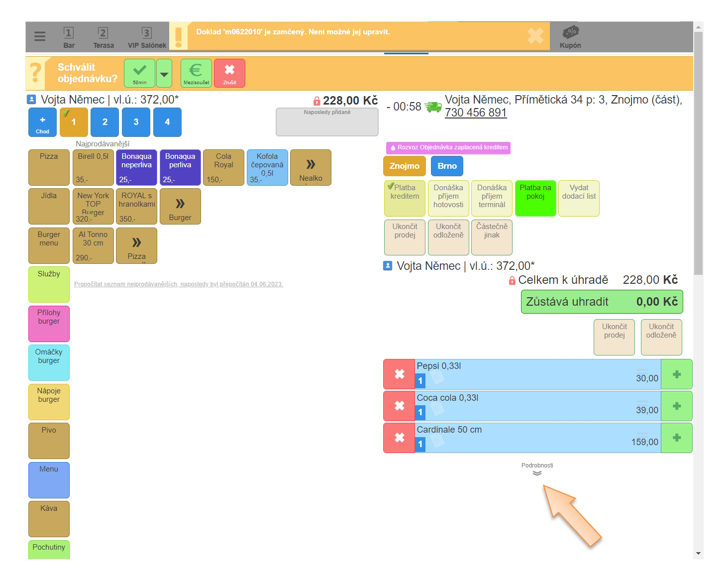Image resolution: width=728 pixels, height=588 pixels.
Task: Select the Platba na pokoj option
Action: [535, 198]
